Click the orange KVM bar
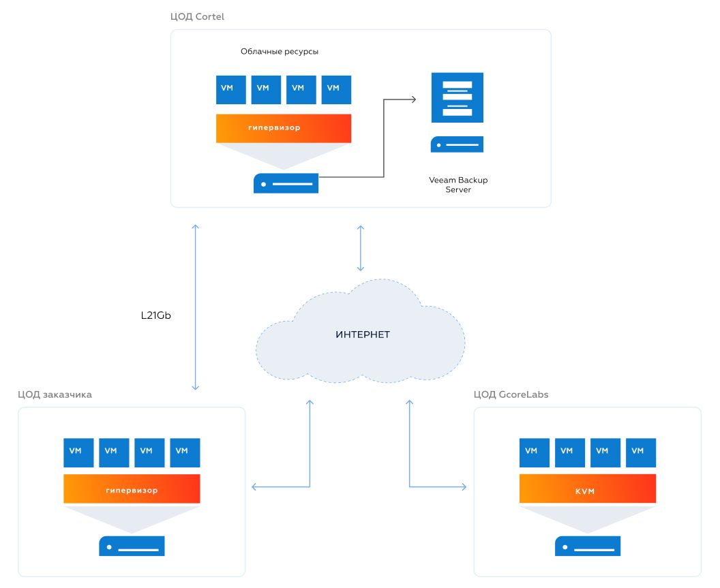This screenshot has width=720, height=588. point(587,489)
